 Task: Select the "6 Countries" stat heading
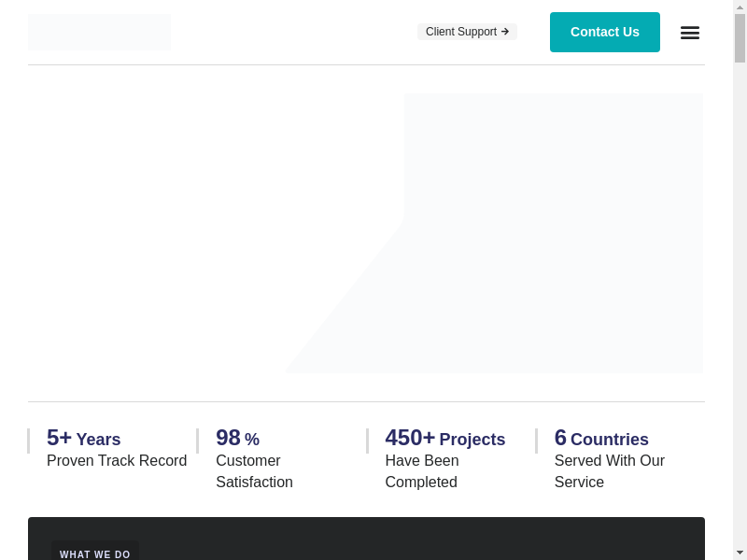click(x=601, y=439)
